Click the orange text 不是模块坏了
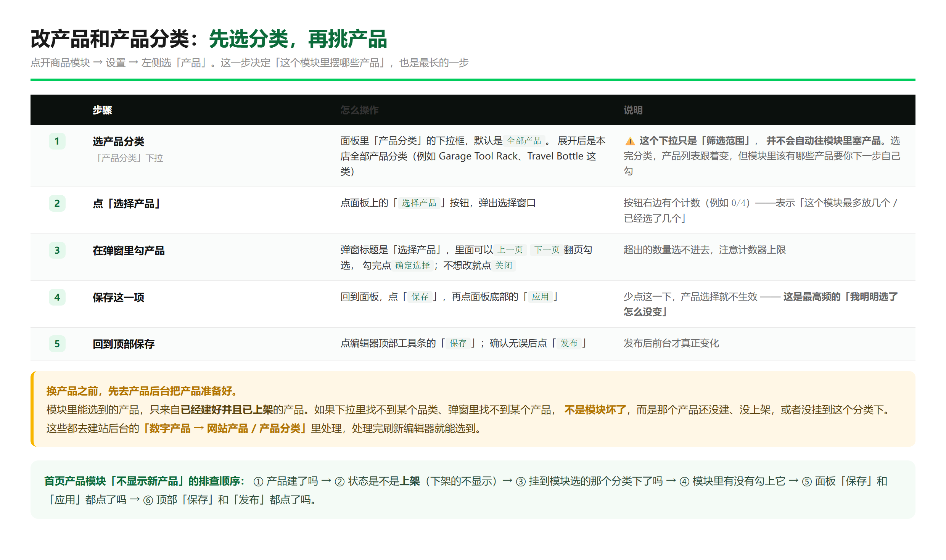Viewport: 946px width, 560px height. [x=595, y=410]
